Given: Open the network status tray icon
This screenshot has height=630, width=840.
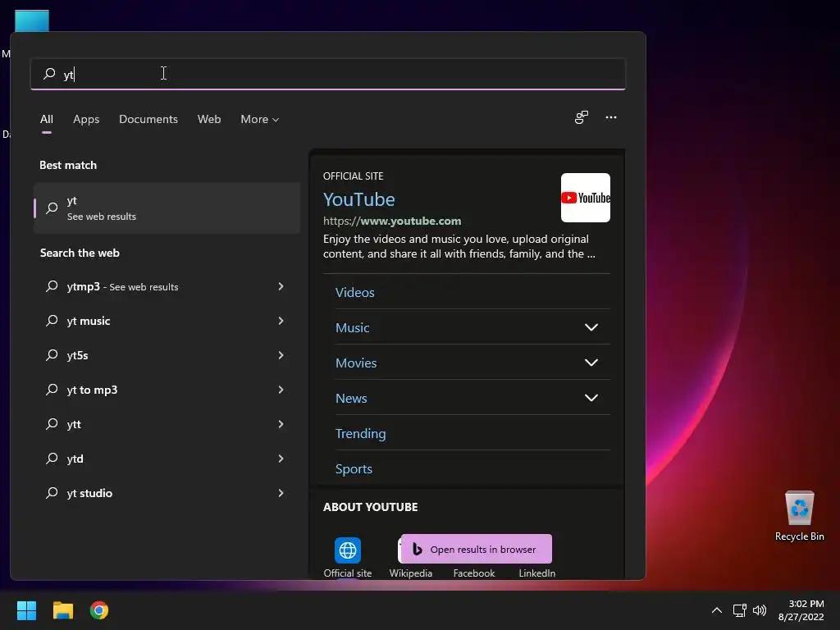Looking at the screenshot, I should click(740, 610).
